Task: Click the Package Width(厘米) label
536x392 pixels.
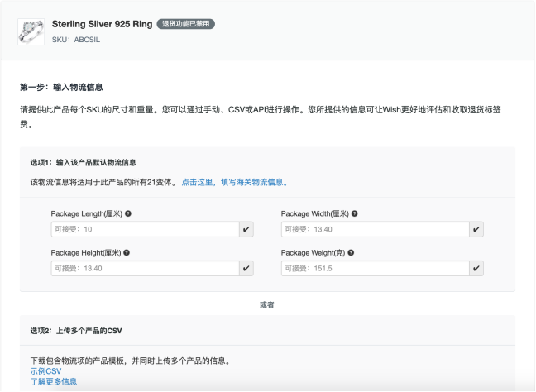Action: click(315, 213)
